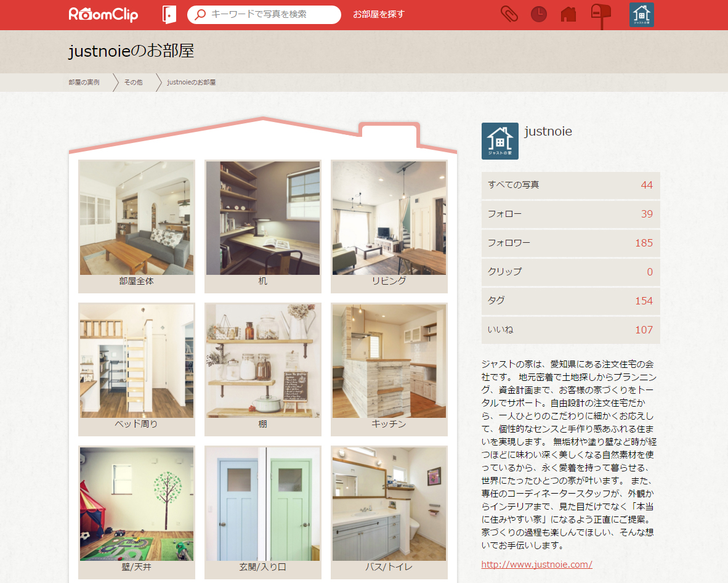Go to the home house icon

(568, 14)
